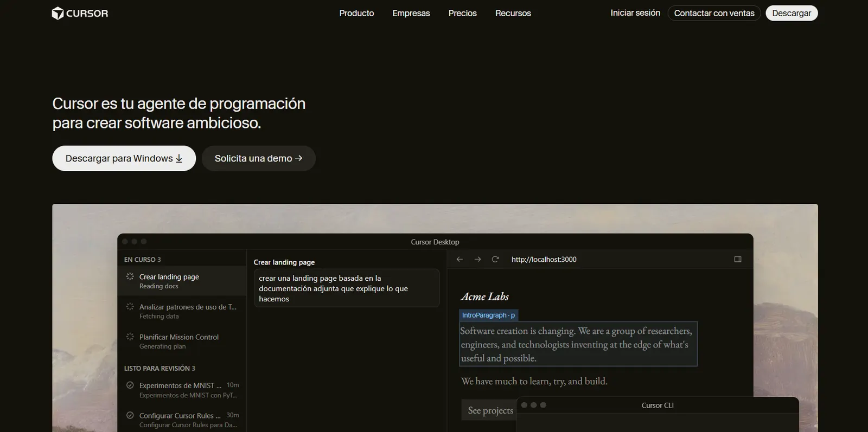
Task: Click the spinner icon beside Crear landing page
Action: click(x=130, y=276)
